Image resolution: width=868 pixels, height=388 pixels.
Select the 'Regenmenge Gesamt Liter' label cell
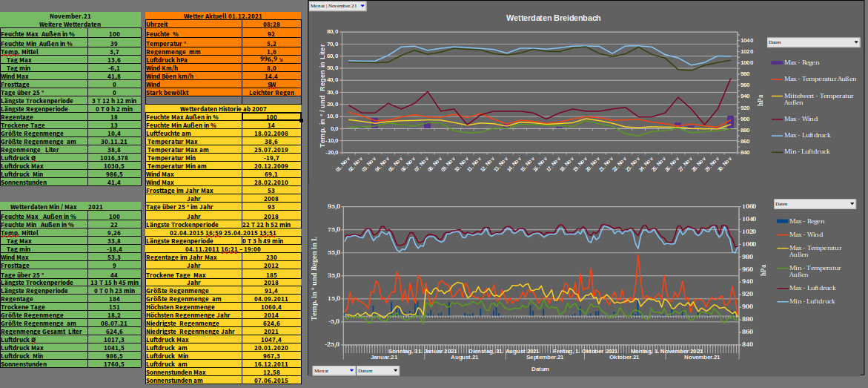pos(44,332)
